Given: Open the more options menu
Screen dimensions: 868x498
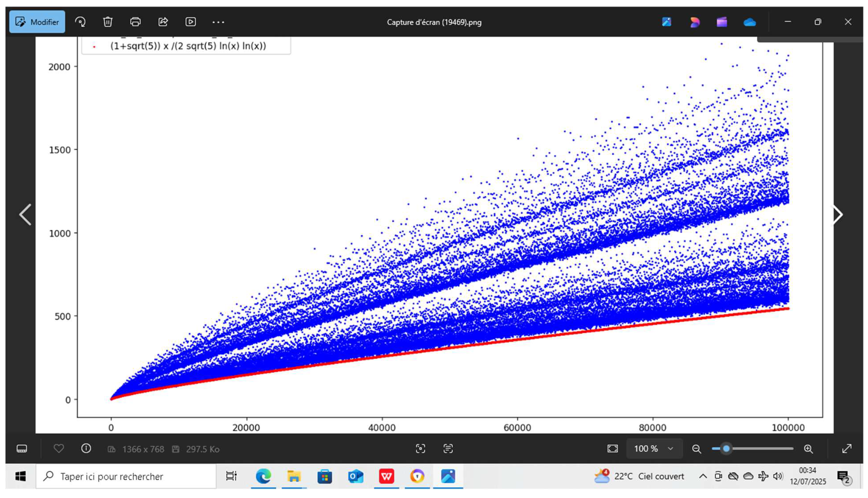Looking at the screenshot, I should [218, 21].
